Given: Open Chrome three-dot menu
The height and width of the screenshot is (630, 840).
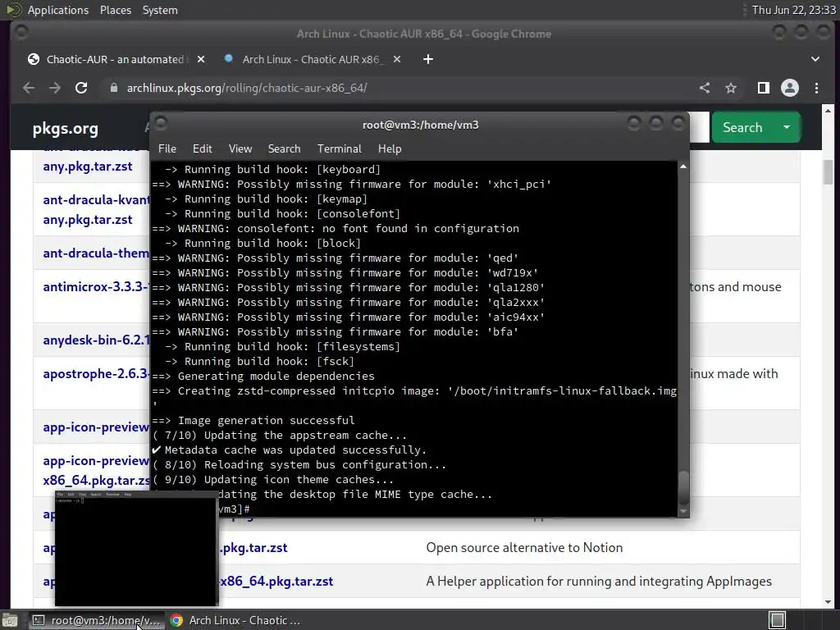Looking at the screenshot, I should (816, 88).
